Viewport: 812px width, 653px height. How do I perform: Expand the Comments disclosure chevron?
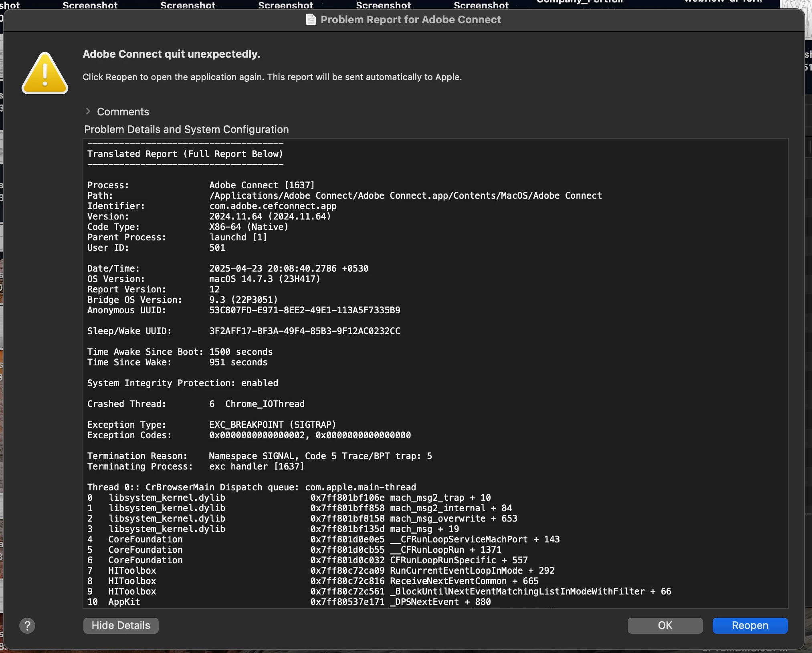[x=88, y=111]
